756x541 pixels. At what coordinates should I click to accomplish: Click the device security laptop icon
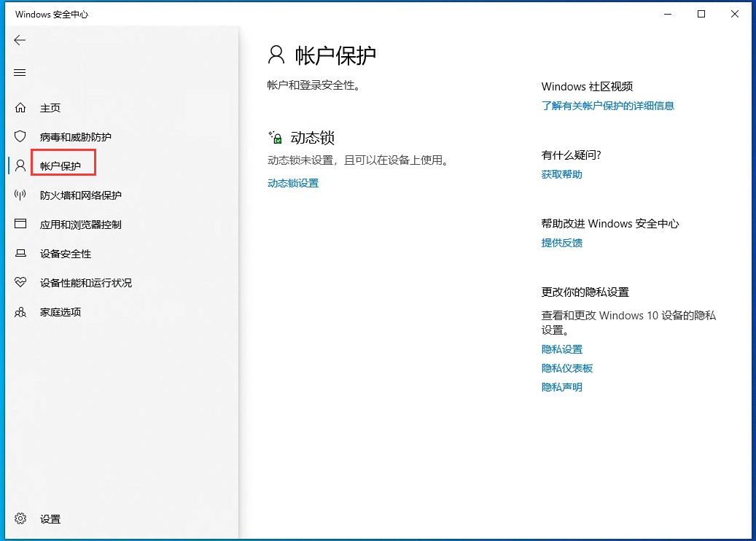click(x=20, y=254)
